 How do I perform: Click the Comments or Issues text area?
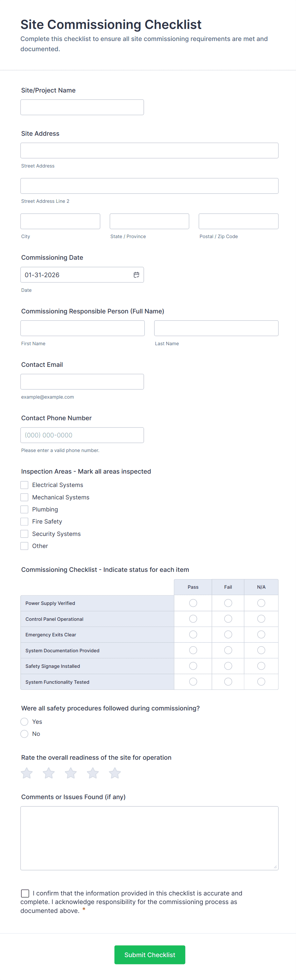click(x=149, y=838)
